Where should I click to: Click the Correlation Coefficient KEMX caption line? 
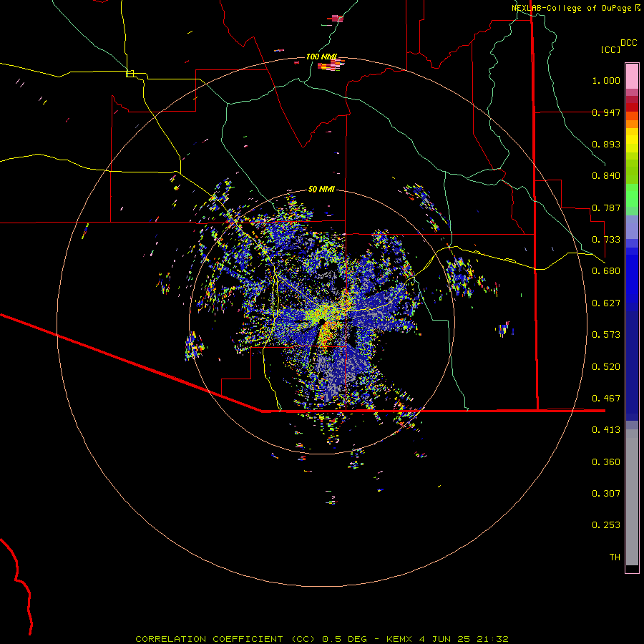(322, 639)
